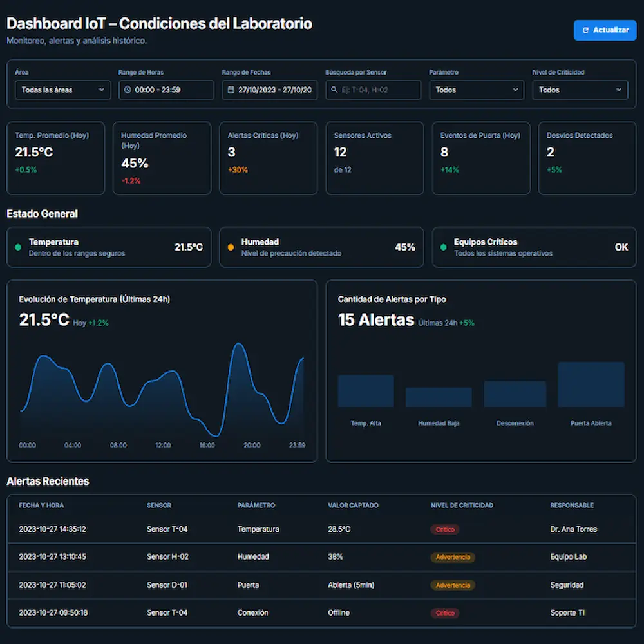Click the Temp. Alta bar in alerts chart
This screenshot has height=644, width=644.
(366, 391)
